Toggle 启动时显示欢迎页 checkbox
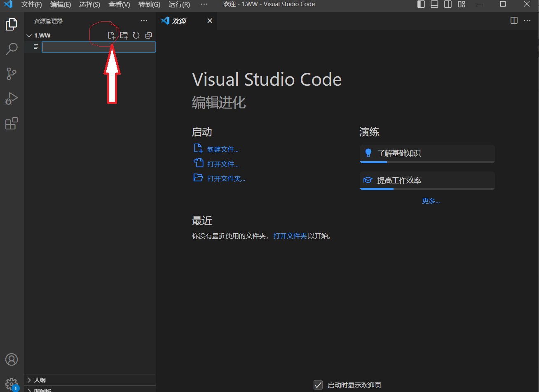 (x=318, y=385)
